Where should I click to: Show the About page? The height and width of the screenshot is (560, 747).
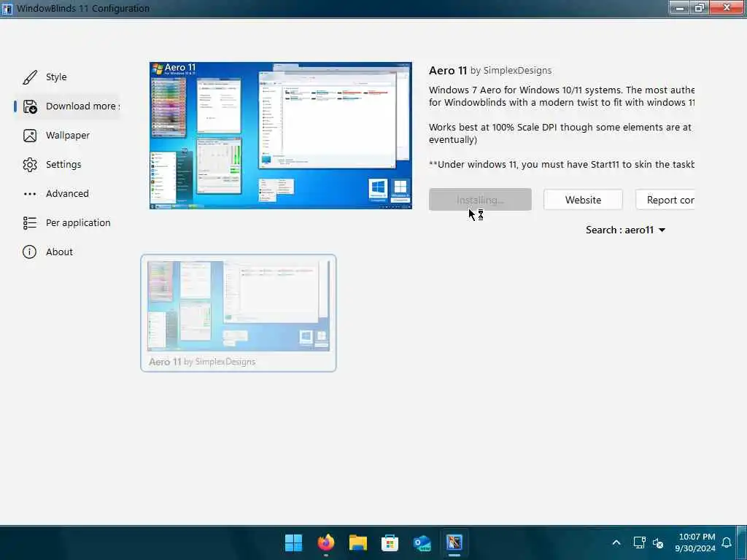[x=60, y=252]
